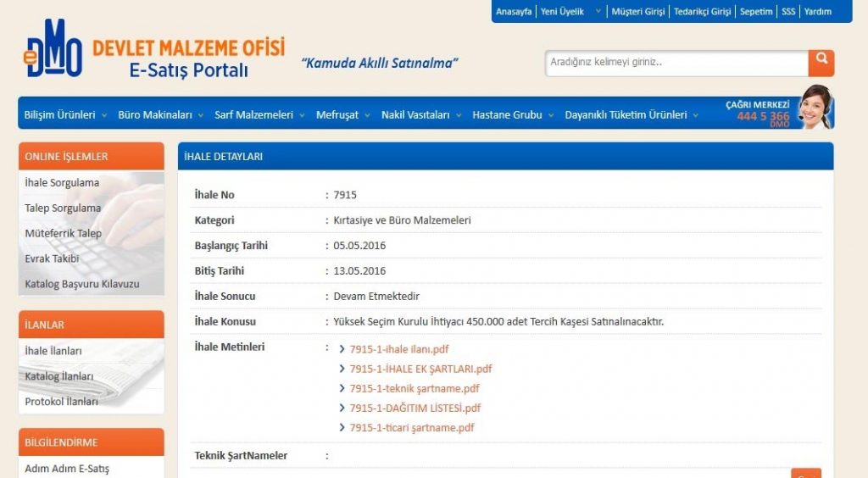Screen dimensions: 868x478
Task: Open Katalog İlanları in sidebar
Action: coord(59,376)
